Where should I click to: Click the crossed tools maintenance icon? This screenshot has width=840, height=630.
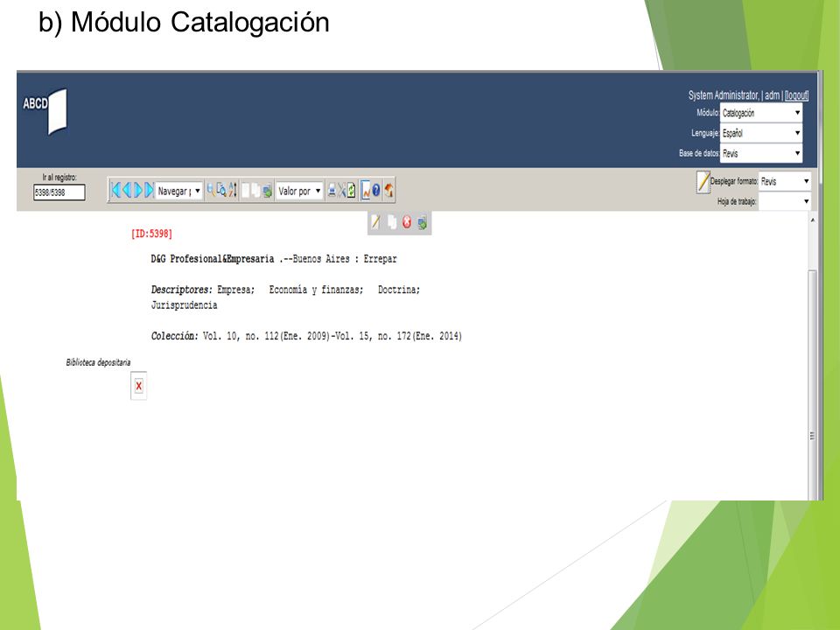tap(341, 190)
